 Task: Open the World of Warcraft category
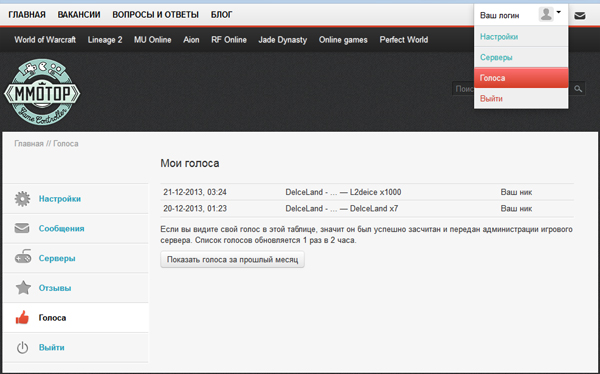pos(45,40)
